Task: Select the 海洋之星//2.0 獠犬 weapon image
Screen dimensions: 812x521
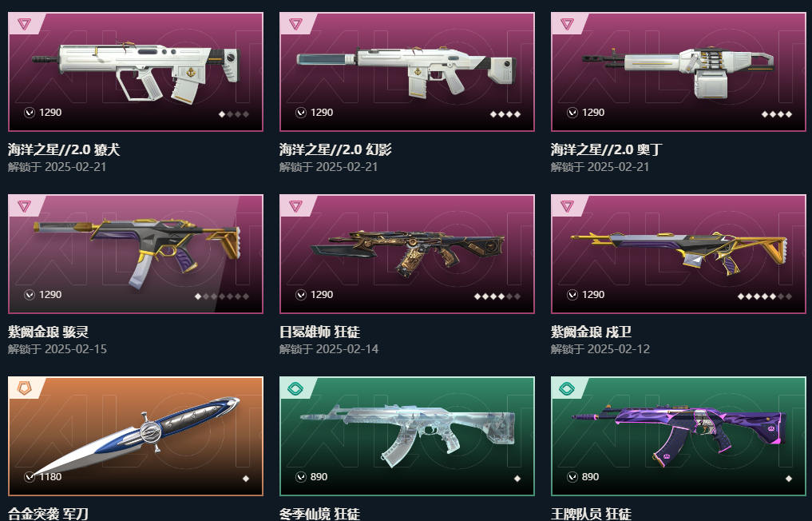Action: (136, 70)
